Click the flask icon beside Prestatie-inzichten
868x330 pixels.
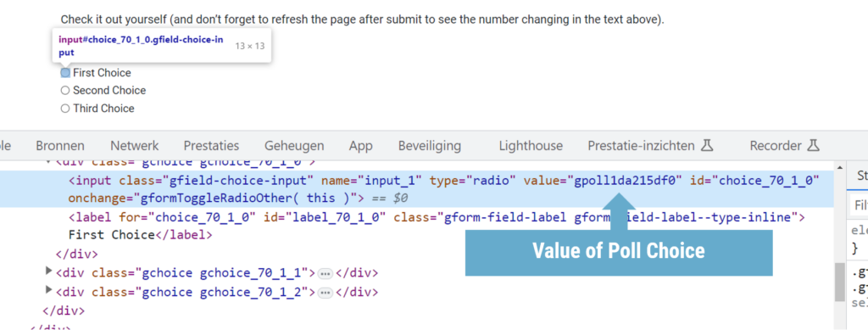pos(706,146)
